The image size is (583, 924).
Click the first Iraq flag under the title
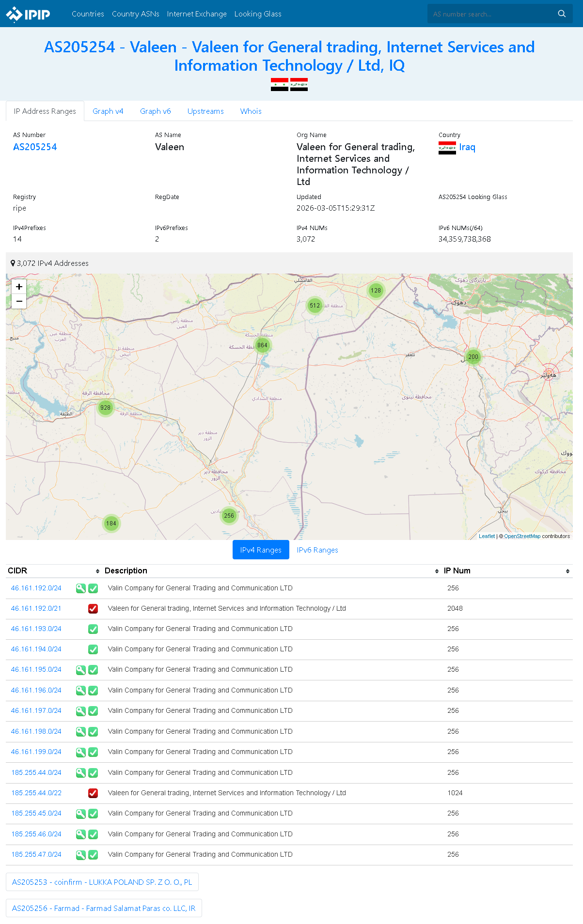[x=280, y=84]
